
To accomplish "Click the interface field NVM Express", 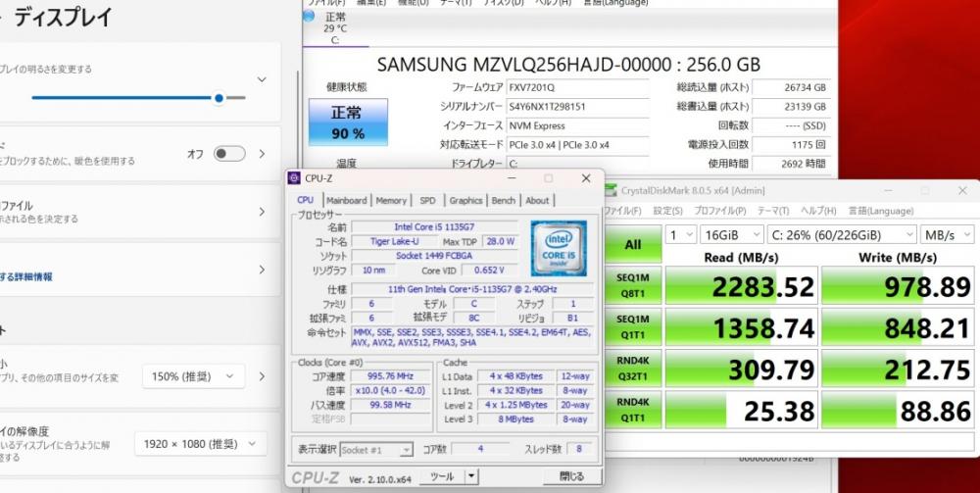I will (x=577, y=125).
